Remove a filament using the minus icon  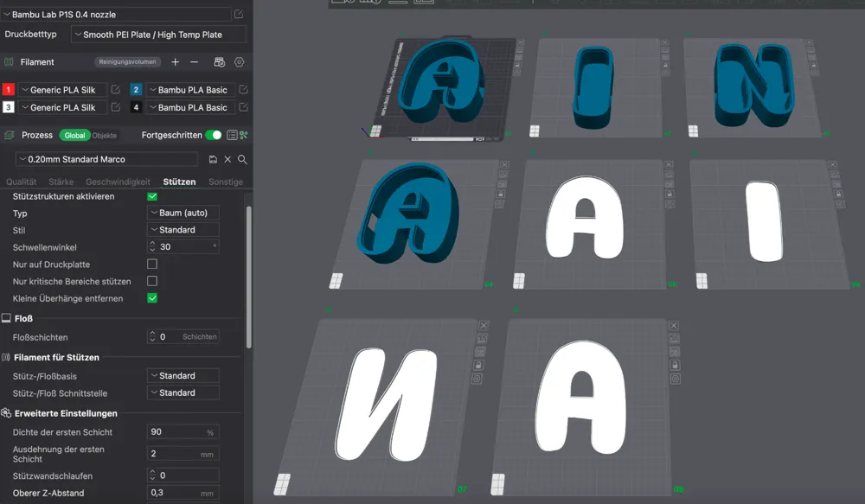pos(195,62)
